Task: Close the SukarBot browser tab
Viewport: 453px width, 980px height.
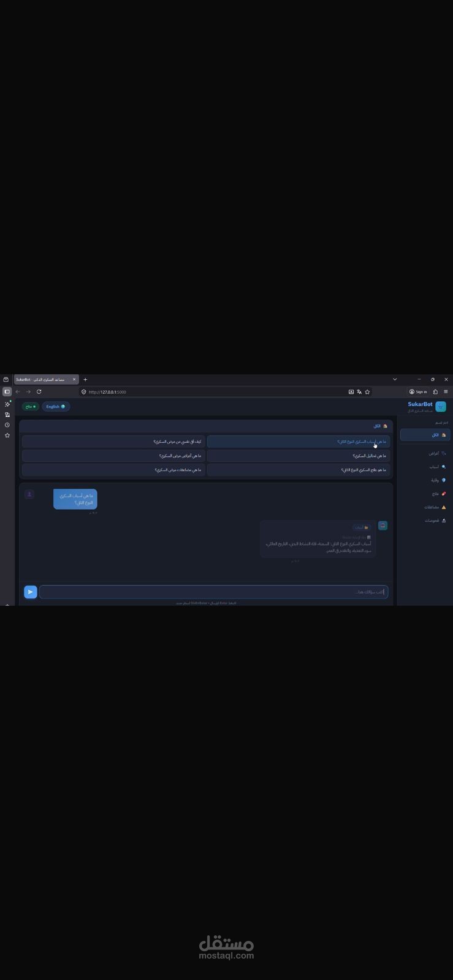Action: pyautogui.click(x=74, y=380)
